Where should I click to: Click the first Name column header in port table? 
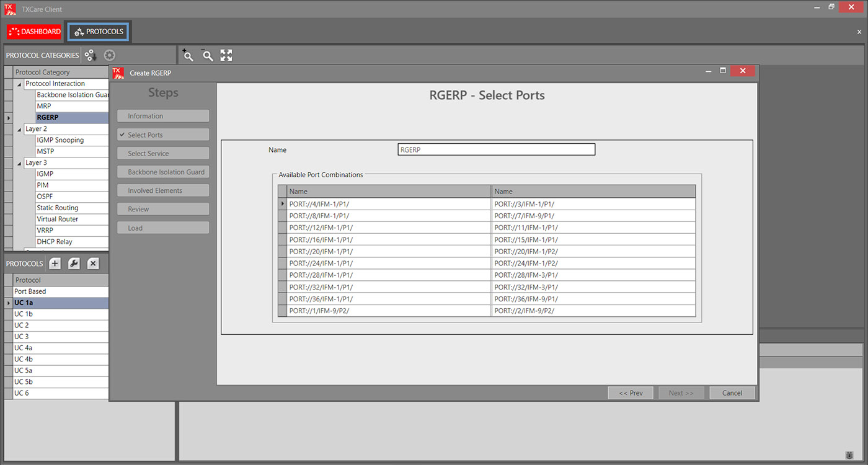[x=389, y=192]
